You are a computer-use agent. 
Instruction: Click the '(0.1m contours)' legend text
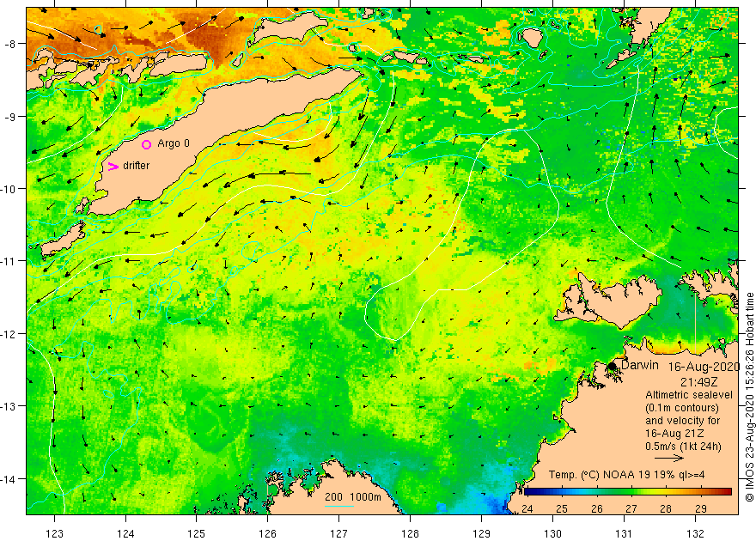pos(682,408)
